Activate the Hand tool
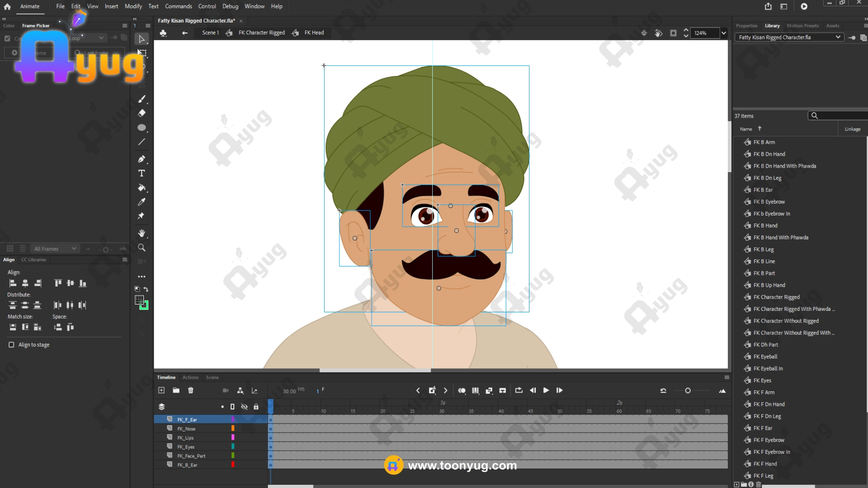868x488 pixels. tap(142, 233)
